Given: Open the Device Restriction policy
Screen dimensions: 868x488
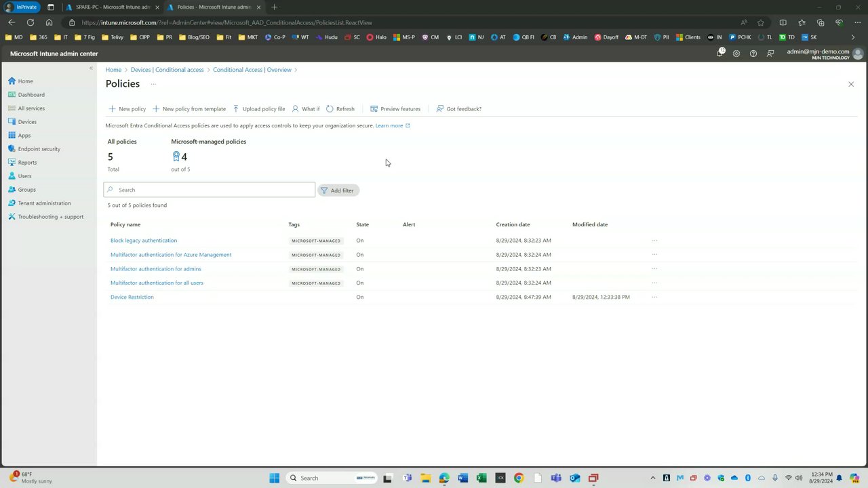Looking at the screenshot, I should 132,297.
